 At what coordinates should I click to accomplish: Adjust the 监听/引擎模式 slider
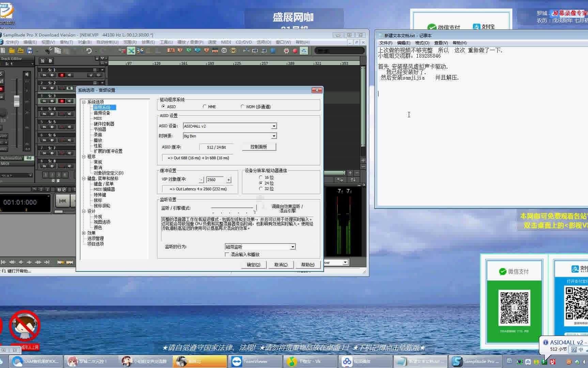(x=257, y=207)
